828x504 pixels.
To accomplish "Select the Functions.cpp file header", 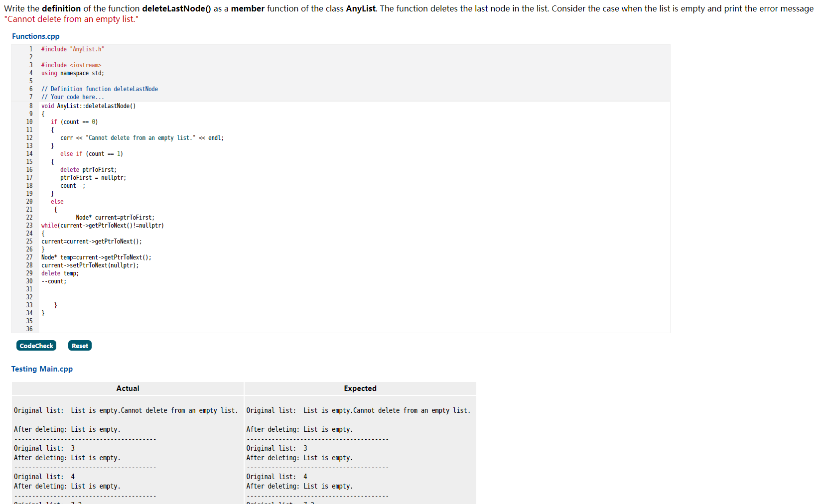I will [x=35, y=36].
